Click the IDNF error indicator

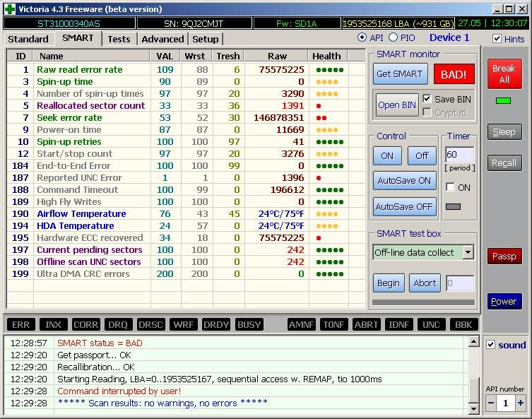click(398, 325)
